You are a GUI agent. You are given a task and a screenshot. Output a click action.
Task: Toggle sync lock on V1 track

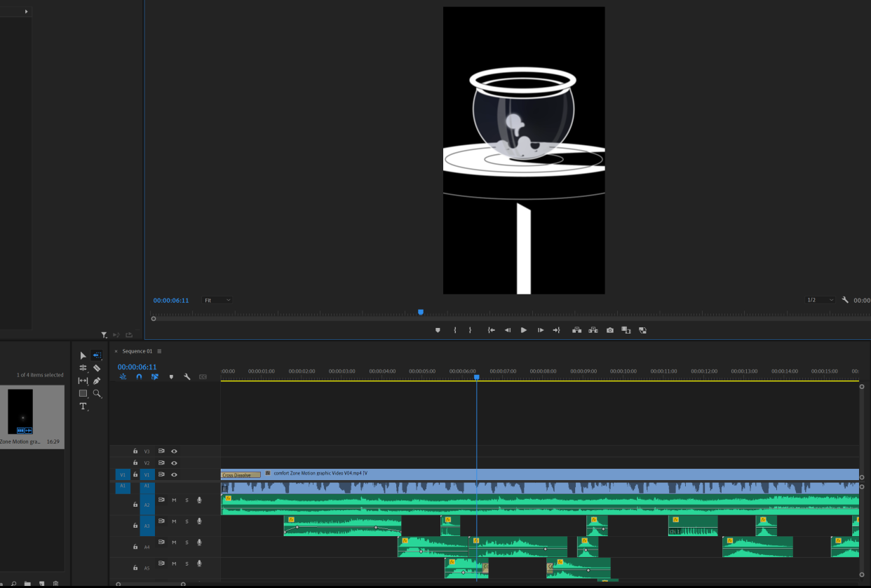tap(161, 474)
